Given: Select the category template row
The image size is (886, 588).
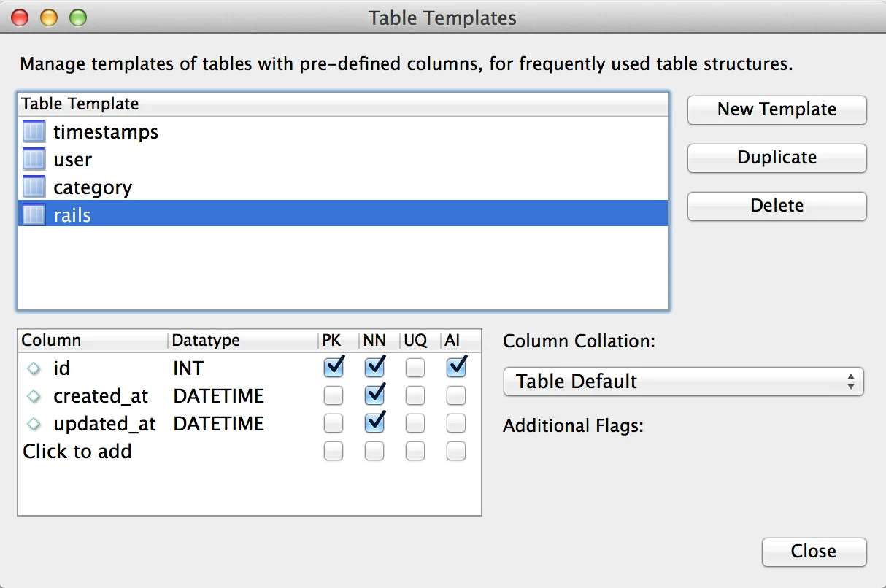Looking at the screenshot, I should (x=93, y=187).
